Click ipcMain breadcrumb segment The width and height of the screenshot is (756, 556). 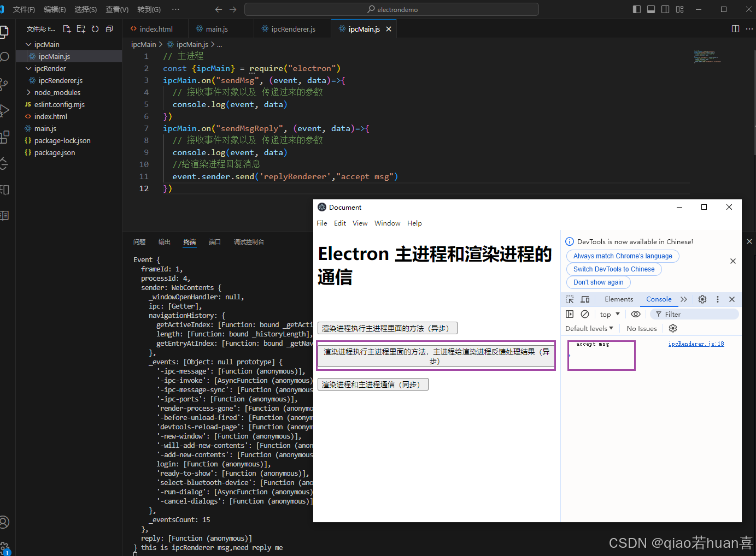(143, 44)
